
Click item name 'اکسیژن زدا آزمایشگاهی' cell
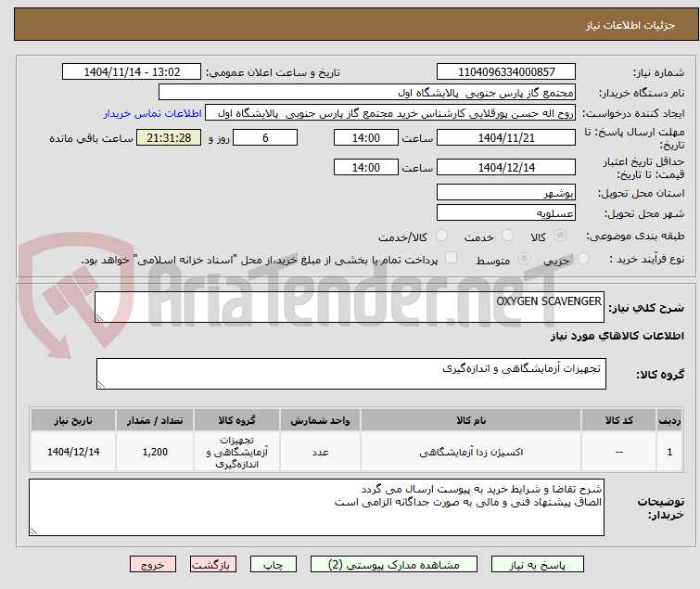(471, 452)
